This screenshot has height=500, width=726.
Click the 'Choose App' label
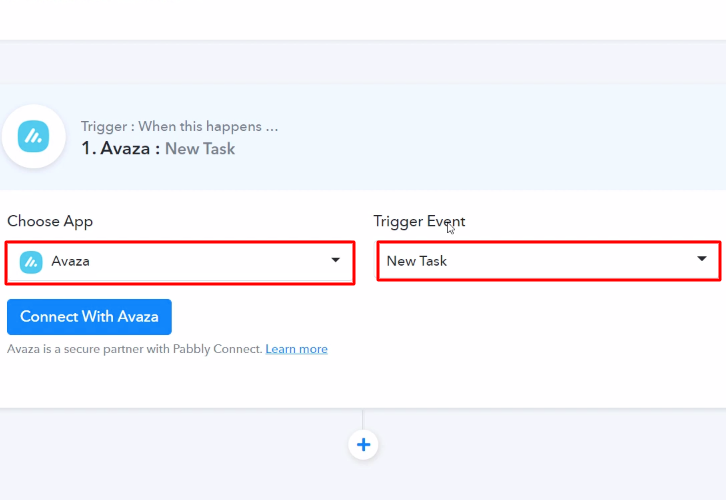click(x=50, y=221)
